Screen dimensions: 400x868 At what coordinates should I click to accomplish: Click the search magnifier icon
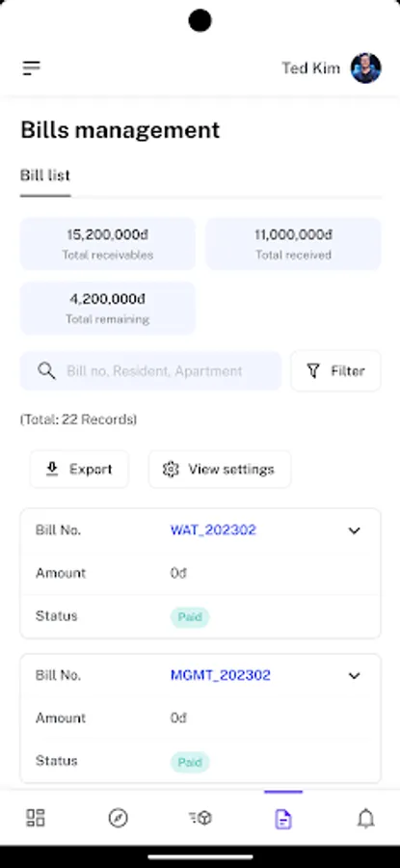pos(46,371)
